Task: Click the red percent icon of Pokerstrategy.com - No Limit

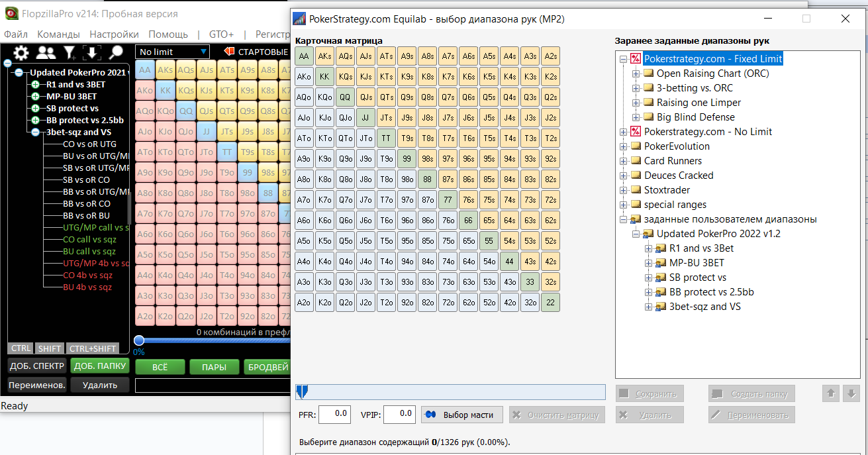Action: tap(636, 132)
